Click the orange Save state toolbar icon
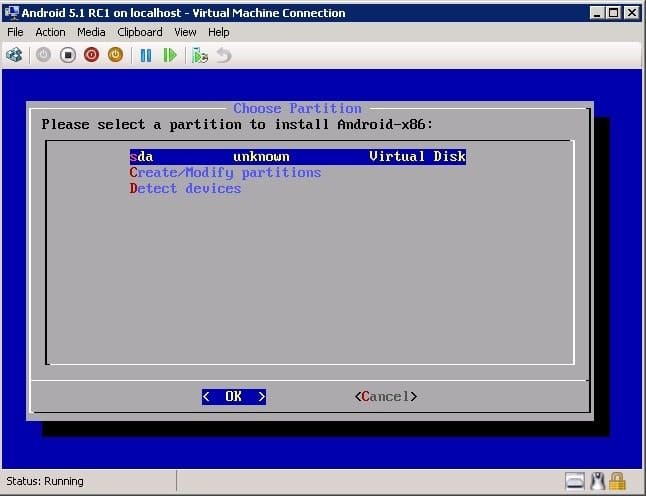 115,55
